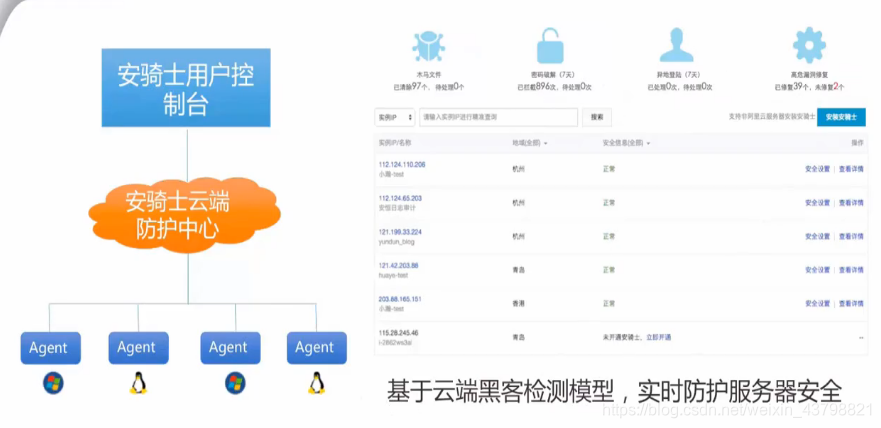Click the 已修复39个 statistics text

click(794, 87)
